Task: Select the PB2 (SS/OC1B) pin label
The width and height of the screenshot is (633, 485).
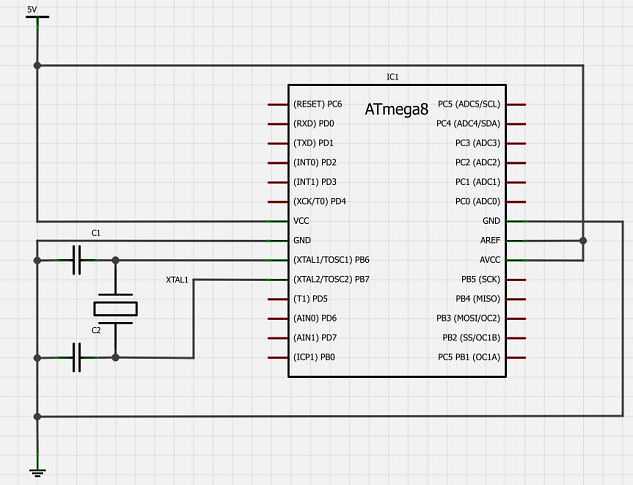Action: (471, 338)
